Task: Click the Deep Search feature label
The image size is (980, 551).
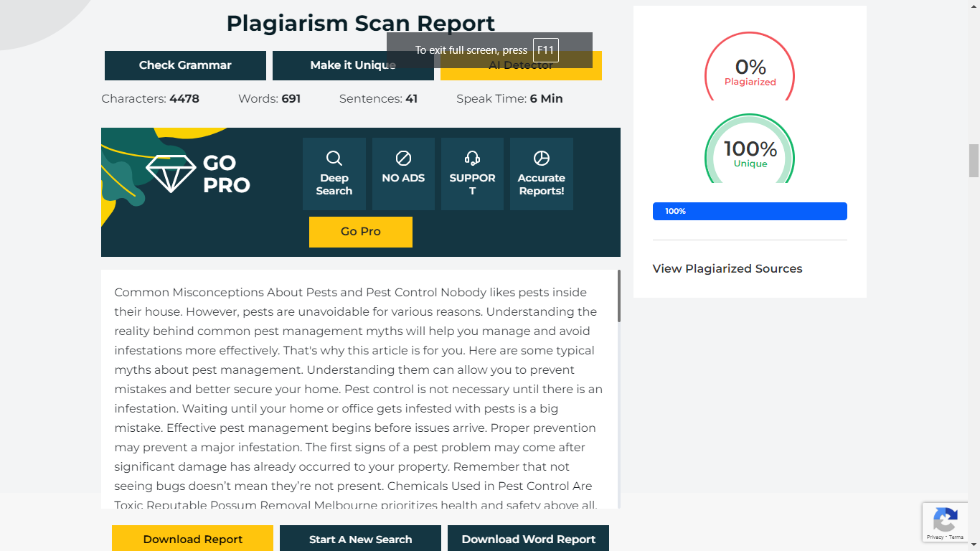Action: (x=334, y=184)
